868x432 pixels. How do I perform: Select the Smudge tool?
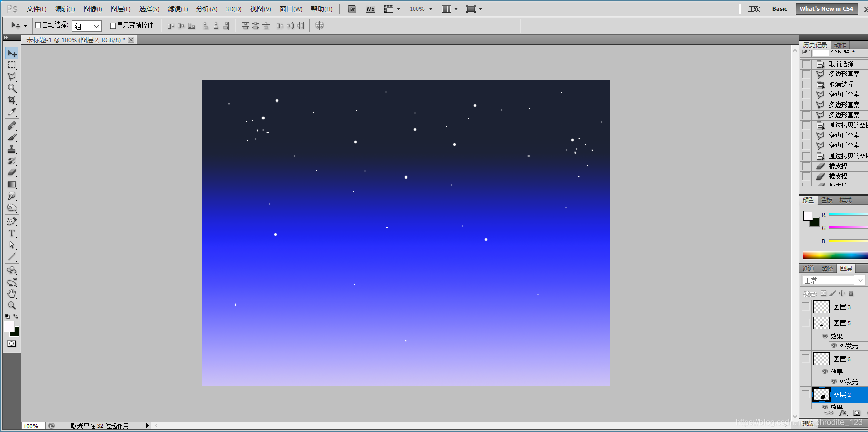click(x=12, y=196)
